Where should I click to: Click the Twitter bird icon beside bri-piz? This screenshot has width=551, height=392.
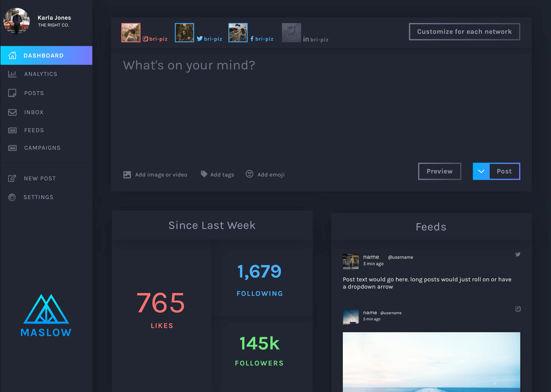click(200, 39)
